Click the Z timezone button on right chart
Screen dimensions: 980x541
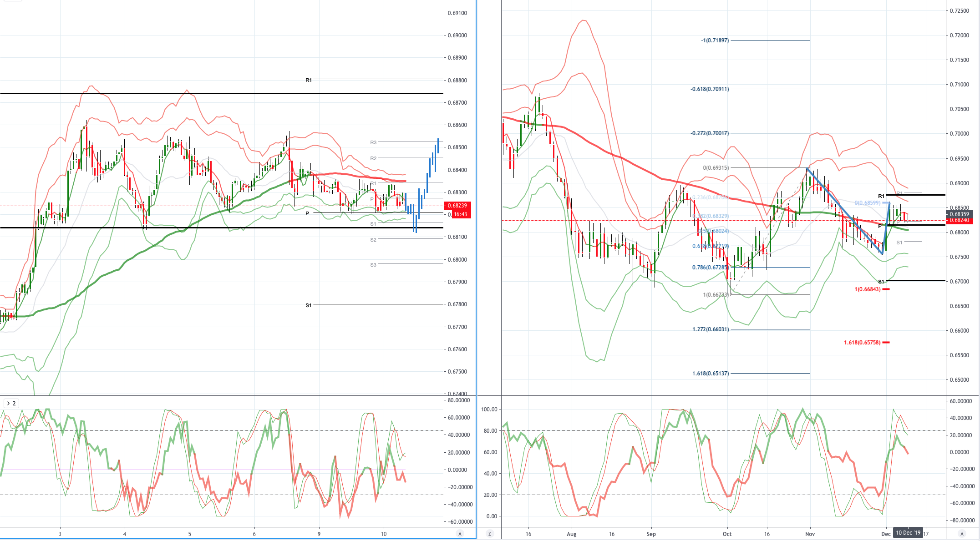490,534
